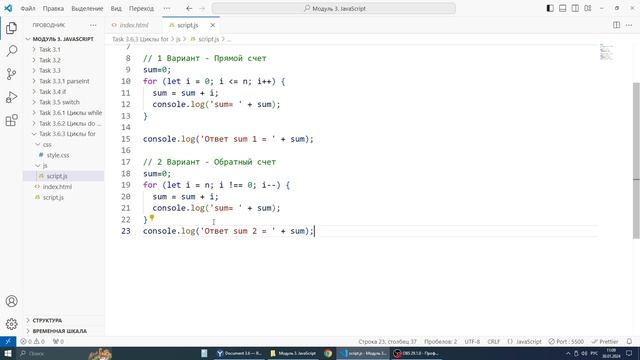The image size is (640, 360).
Task: Open Explorer panel more actions ellipsis
Action: tap(93, 25)
